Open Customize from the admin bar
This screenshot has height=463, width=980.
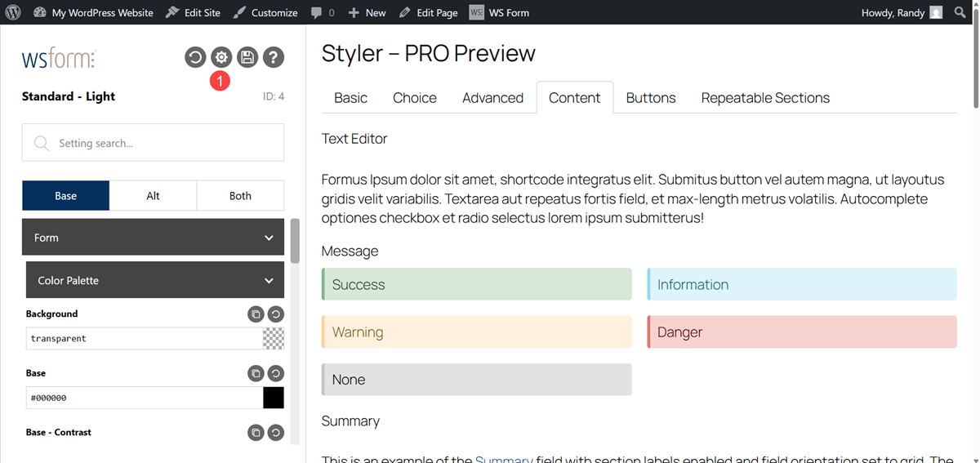point(265,12)
